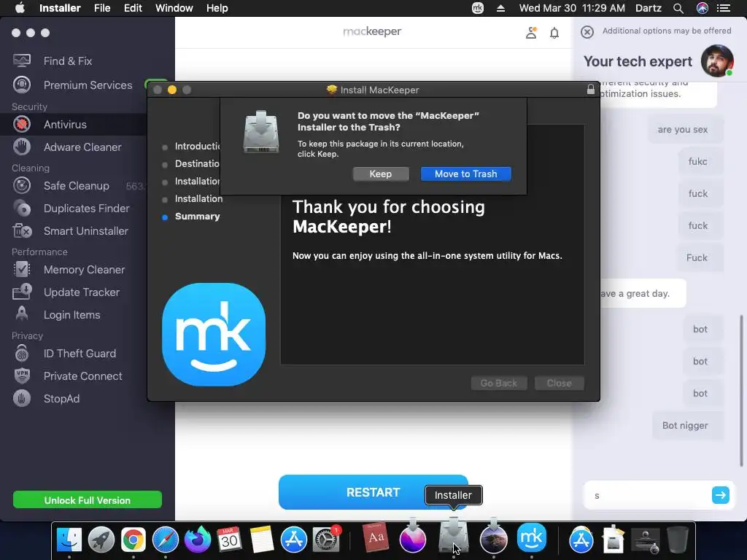Image resolution: width=747 pixels, height=560 pixels.
Task: Click the RESTART button in MacKeeper
Action: click(373, 492)
